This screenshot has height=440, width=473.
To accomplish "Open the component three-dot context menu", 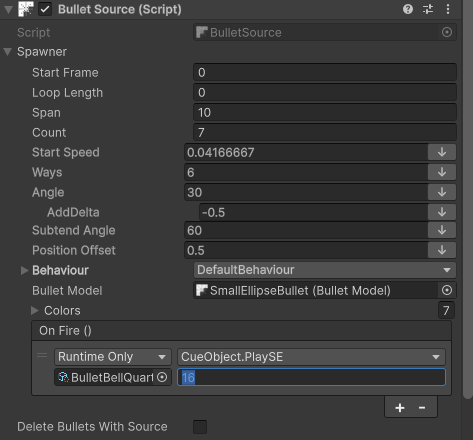I will 448,9.
